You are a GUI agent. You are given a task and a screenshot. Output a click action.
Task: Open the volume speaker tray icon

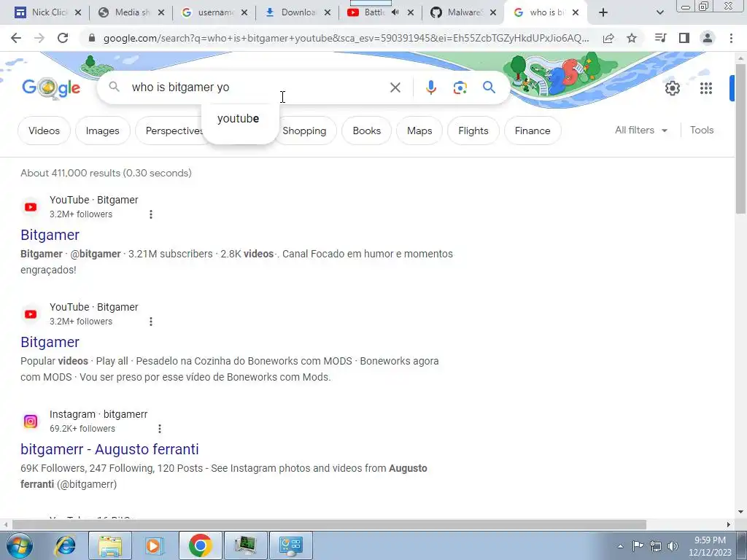(x=673, y=546)
